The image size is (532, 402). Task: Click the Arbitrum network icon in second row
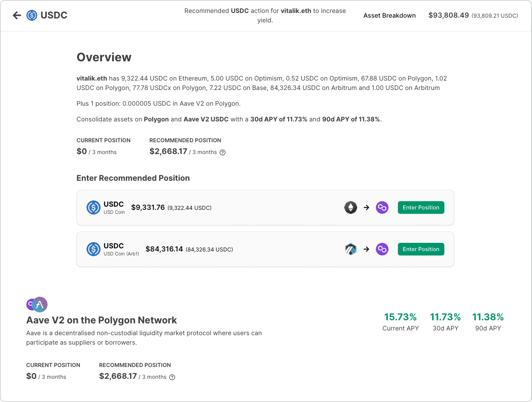[x=351, y=249]
